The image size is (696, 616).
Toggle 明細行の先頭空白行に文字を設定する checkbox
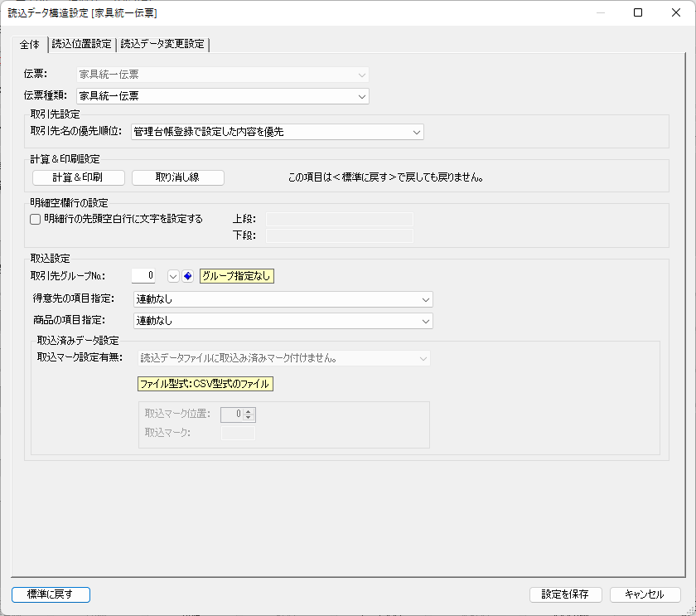click(x=35, y=219)
